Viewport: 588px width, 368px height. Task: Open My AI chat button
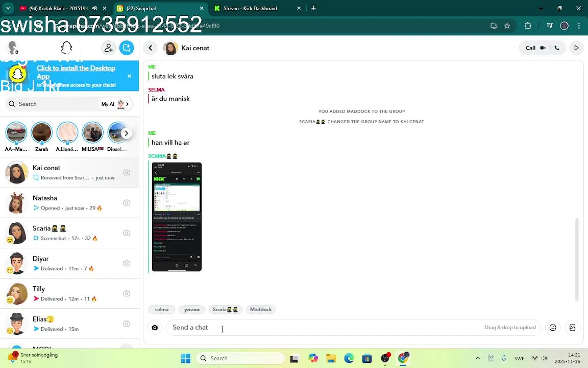(115, 104)
